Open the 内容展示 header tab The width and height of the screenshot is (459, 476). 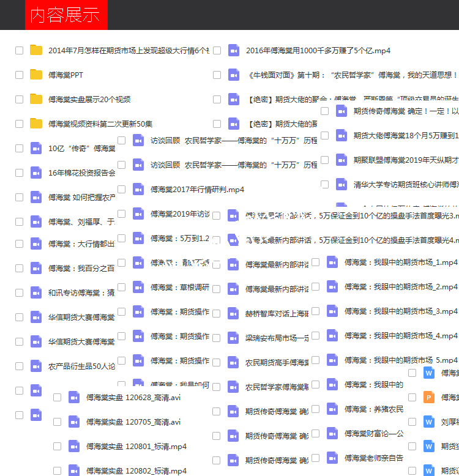coord(65,15)
